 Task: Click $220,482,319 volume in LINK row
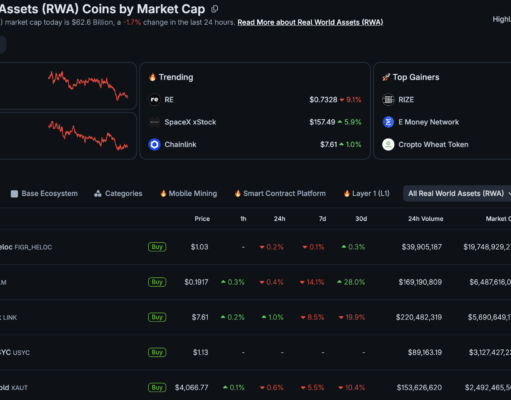[419, 317]
